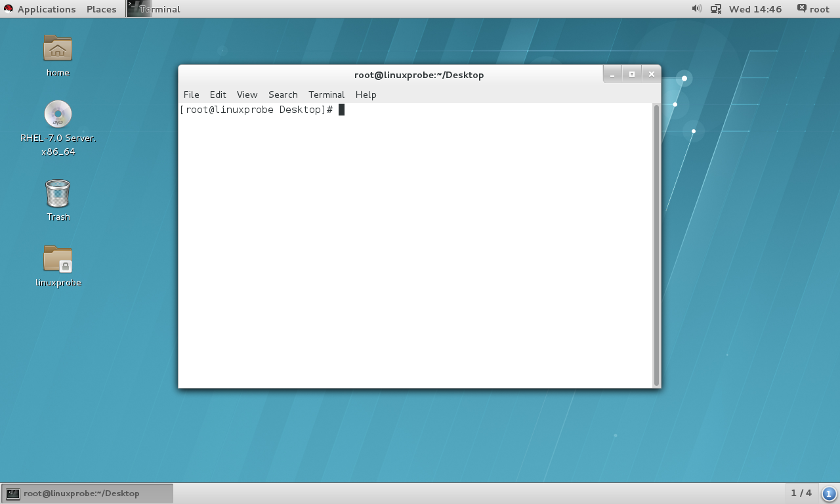
Task: Maximize the terminal window
Action: [631, 74]
